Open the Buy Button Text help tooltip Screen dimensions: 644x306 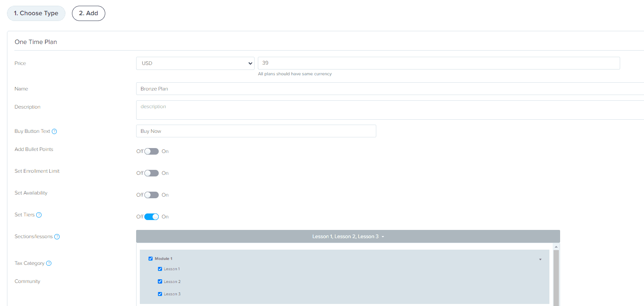[55, 131]
